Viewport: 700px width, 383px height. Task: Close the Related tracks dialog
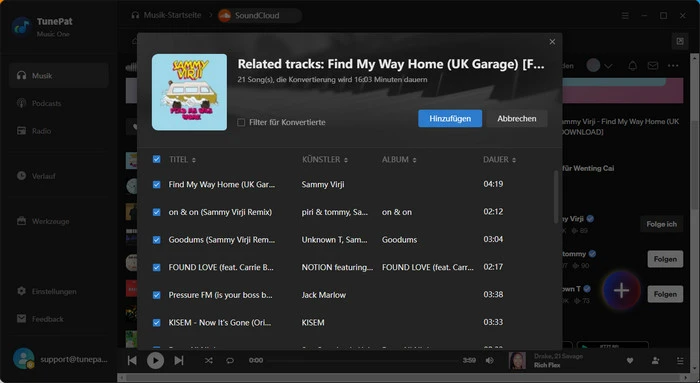pos(552,42)
